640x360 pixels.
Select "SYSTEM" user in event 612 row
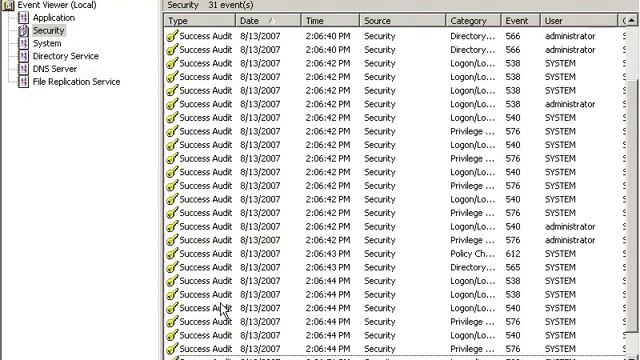pos(560,253)
